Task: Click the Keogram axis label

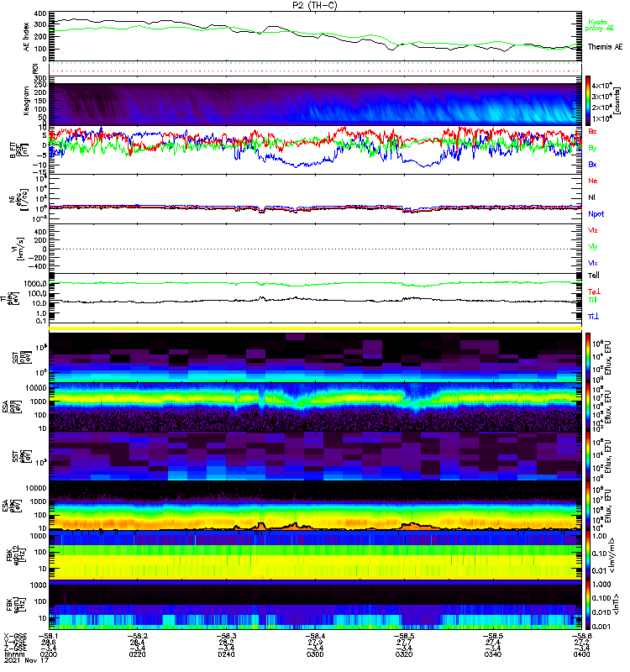Action: point(26,101)
